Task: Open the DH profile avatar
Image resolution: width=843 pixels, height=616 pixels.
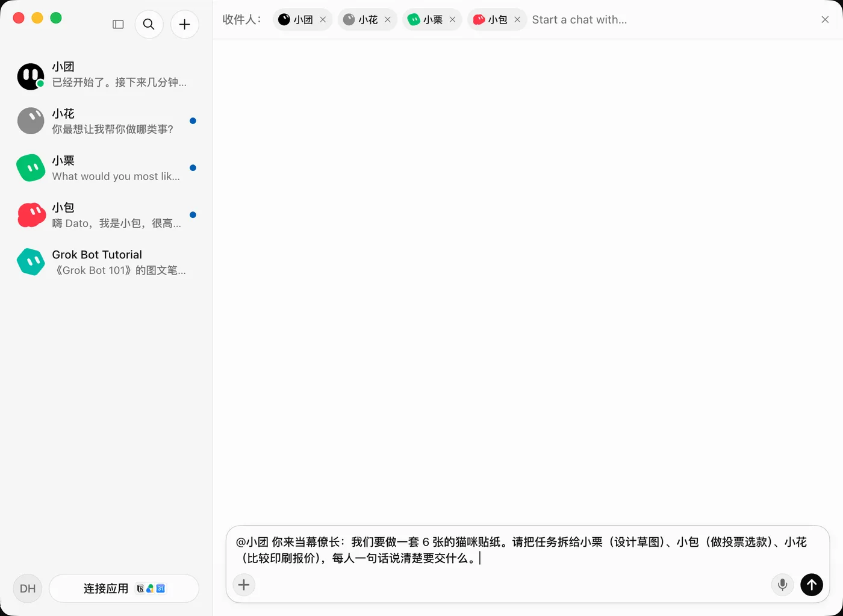Action: pos(28,588)
